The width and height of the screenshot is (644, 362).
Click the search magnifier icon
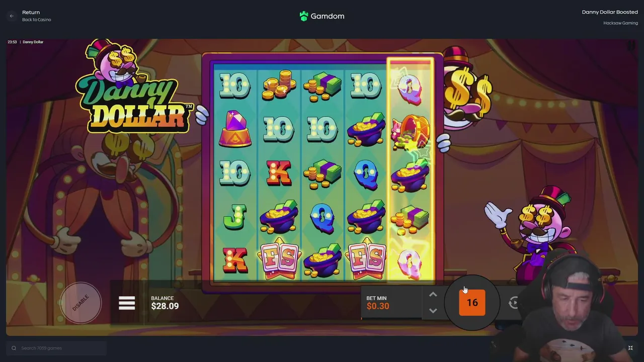pos(14,348)
